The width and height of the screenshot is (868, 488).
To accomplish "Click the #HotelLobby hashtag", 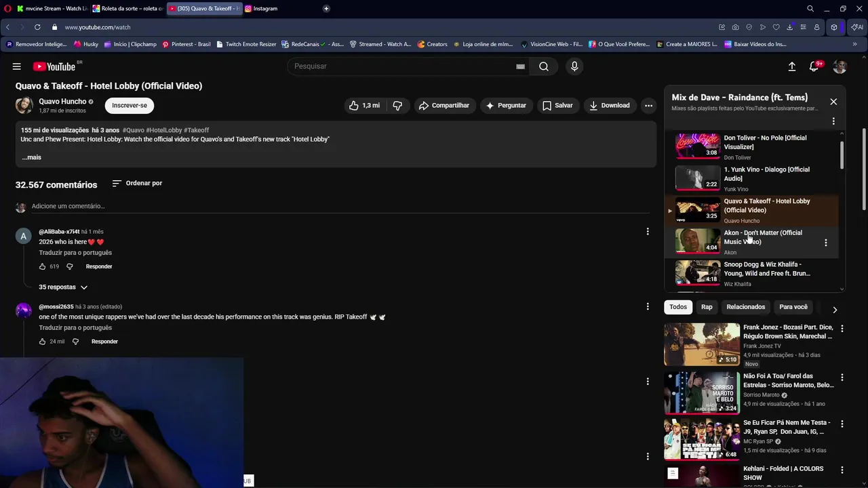I will tap(163, 130).
